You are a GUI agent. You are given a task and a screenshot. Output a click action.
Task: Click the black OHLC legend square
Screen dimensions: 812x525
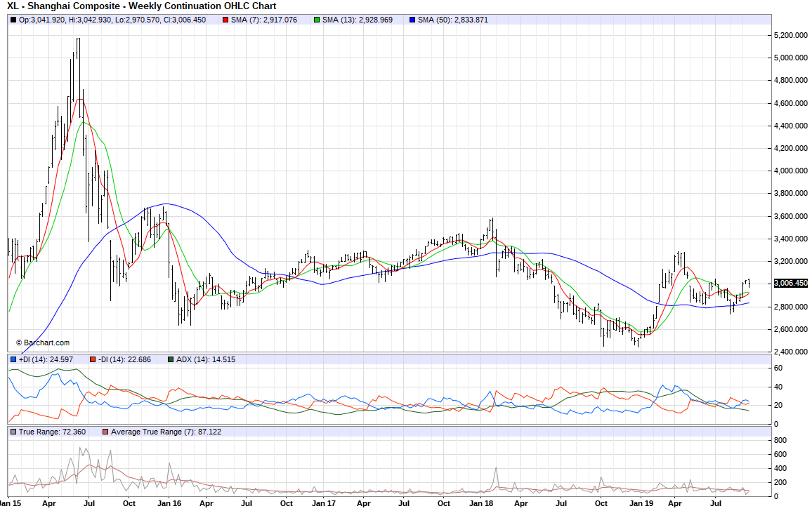tap(13, 20)
